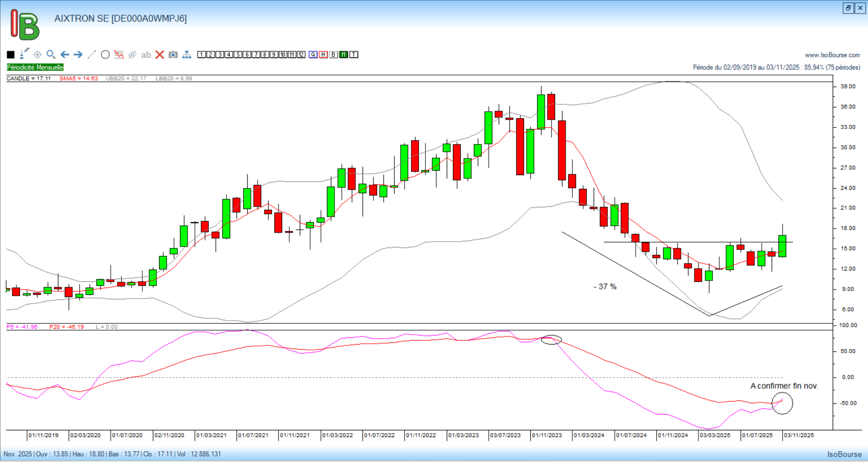Activate the magnifier zoom tool
The width and height of the screenshot is (868, 462).
click(x=51, y=55)
